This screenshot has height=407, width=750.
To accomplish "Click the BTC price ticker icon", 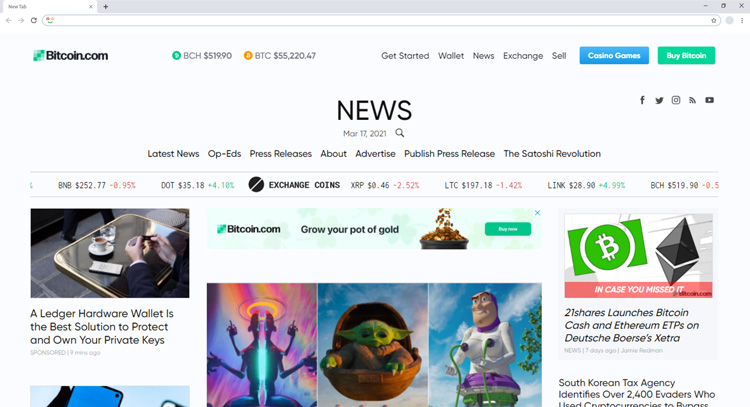I will pos(248,55).
